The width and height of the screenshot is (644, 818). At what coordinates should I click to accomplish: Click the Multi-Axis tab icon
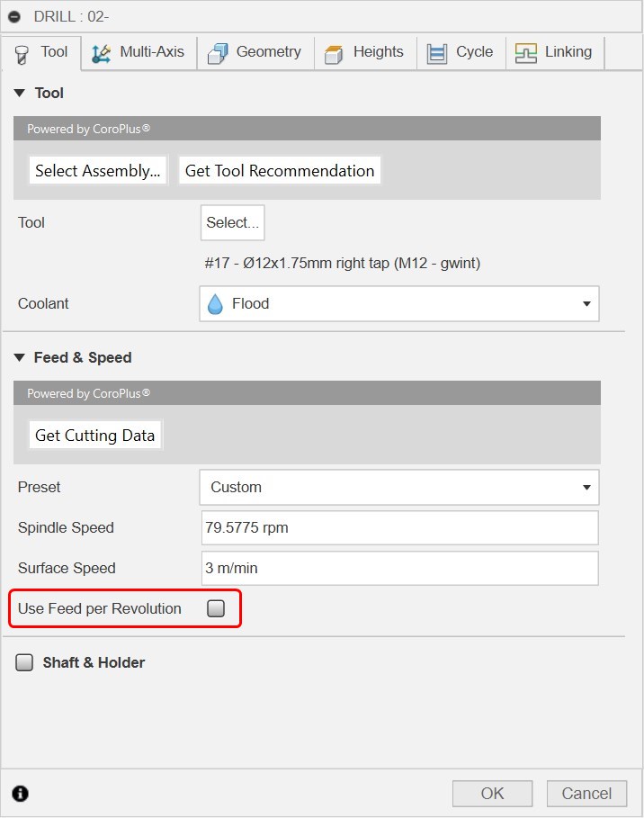click(101, 53)
